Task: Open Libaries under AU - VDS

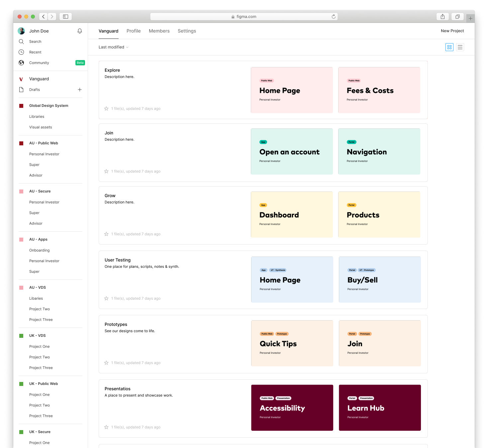Action: point(36,298)
